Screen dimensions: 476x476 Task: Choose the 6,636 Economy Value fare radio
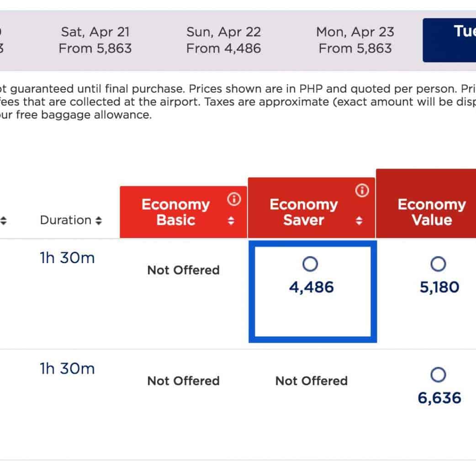tap(438, 375)
